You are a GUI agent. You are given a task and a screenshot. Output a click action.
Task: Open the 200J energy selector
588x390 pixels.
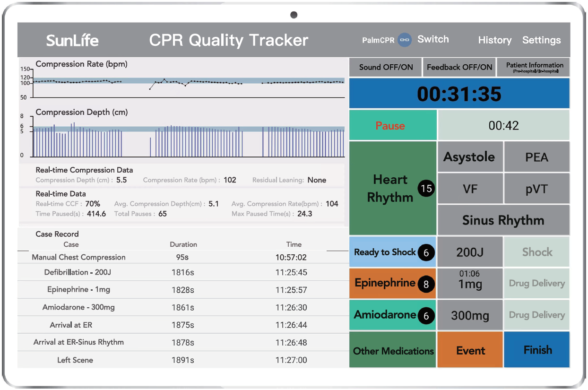coord(469,252)
